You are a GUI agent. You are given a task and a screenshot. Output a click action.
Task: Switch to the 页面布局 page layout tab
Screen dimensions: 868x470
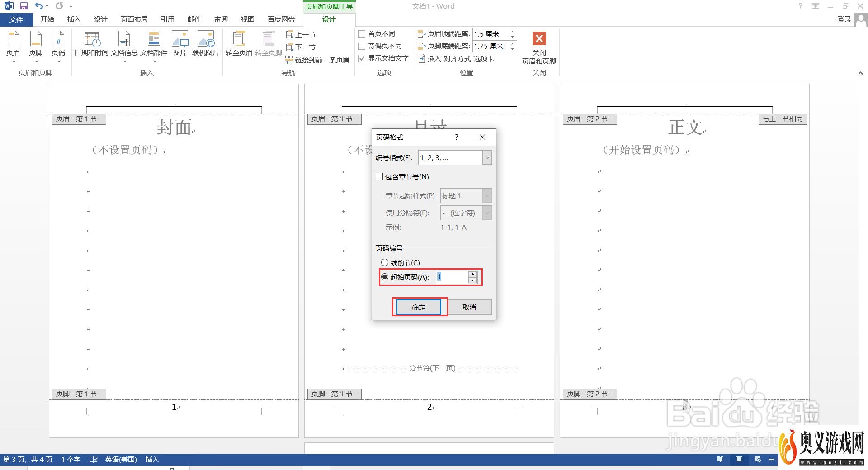pos(134,19)
